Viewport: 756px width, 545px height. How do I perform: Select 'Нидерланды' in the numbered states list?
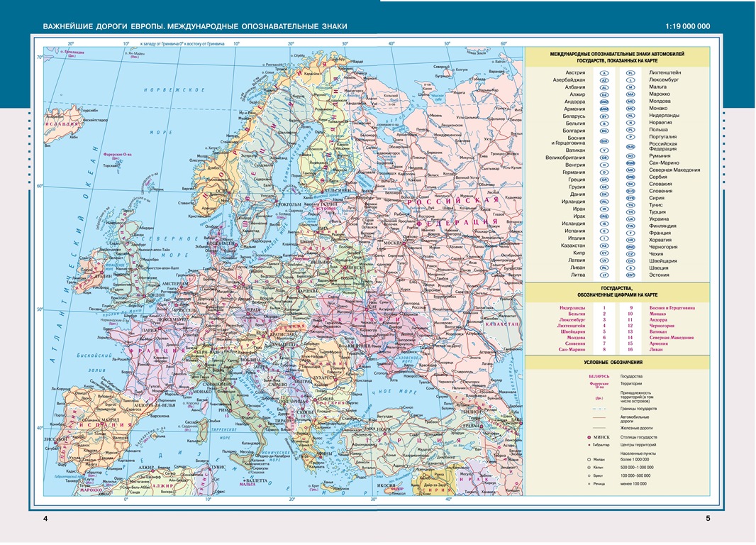pyautogui.click(x=572, y=308)
